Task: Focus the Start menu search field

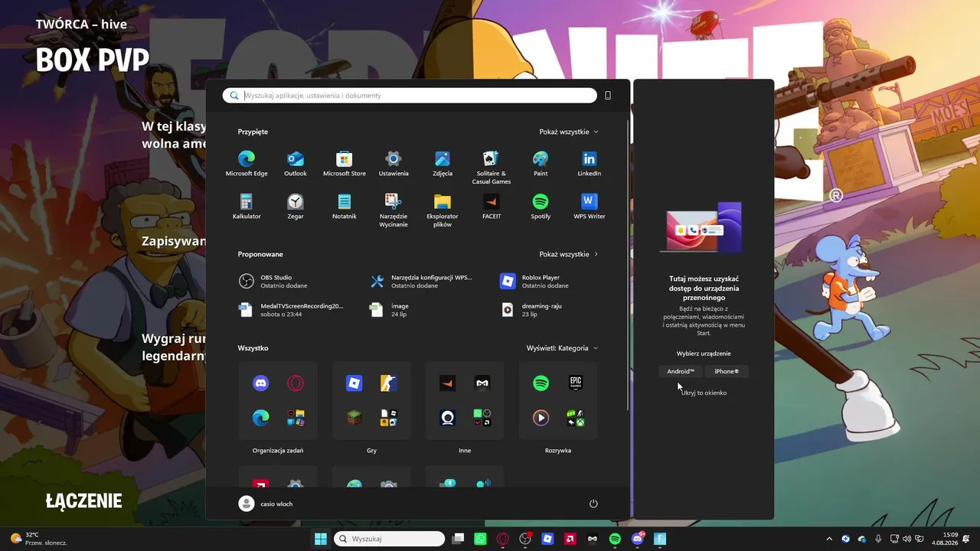Action: coord(410,96)
